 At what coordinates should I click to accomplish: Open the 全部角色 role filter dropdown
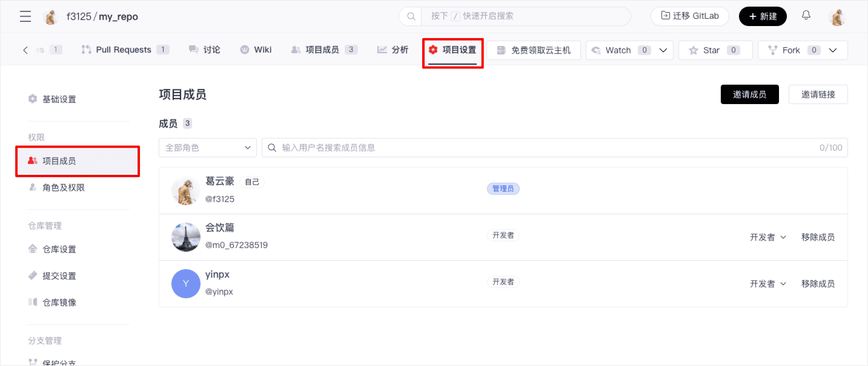coord(208,148)
